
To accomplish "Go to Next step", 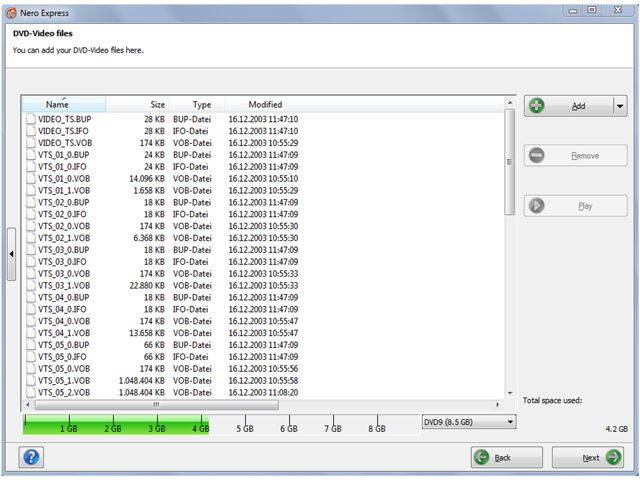I will 588,458.
